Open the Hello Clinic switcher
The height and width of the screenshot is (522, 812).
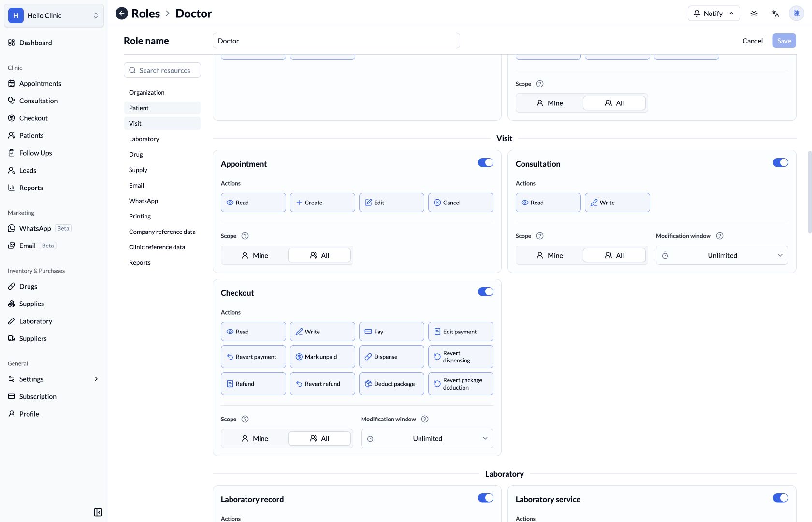point(54,15)
